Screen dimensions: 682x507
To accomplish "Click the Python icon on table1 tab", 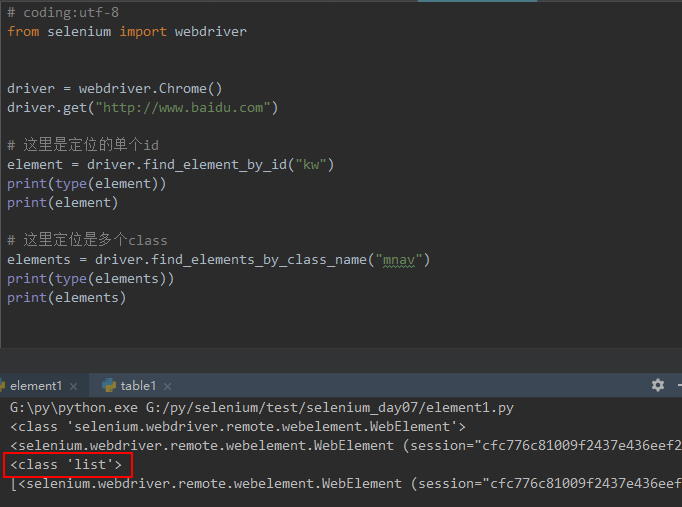I will (109, 385).
